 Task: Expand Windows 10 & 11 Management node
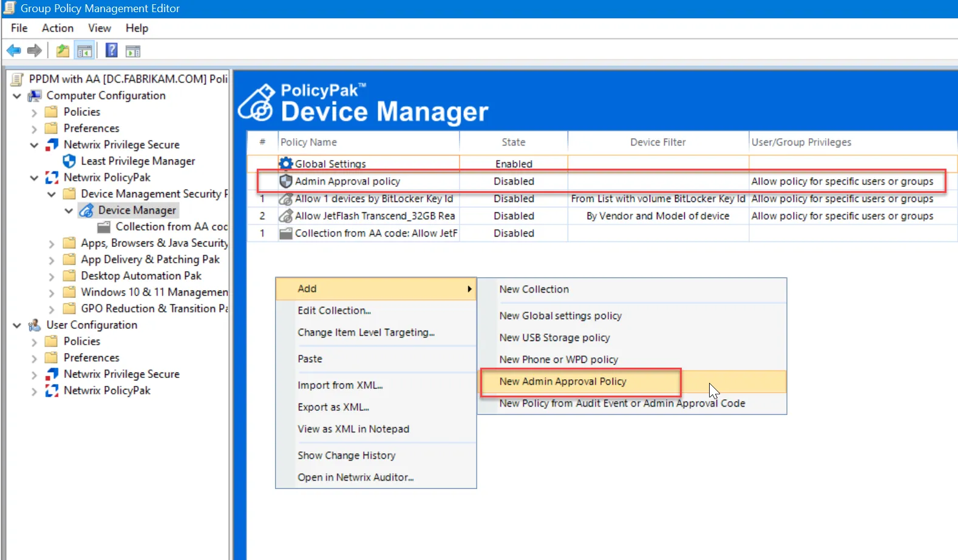point(52,292)
